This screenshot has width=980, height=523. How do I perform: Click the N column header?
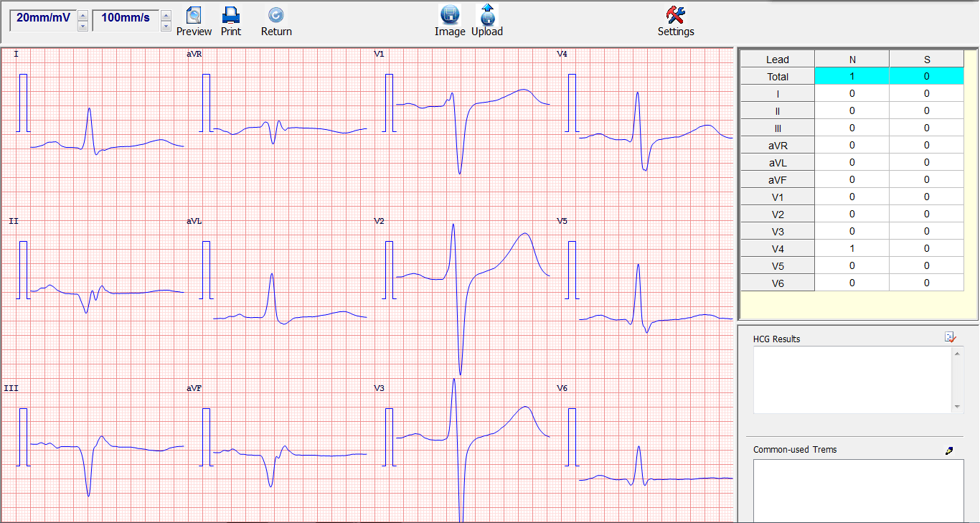coord(852,60)
